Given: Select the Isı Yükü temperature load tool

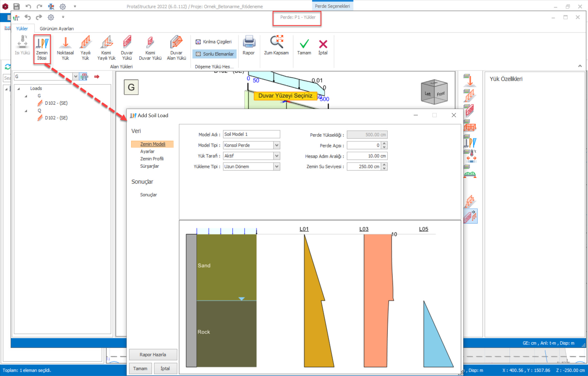Looking at the screenshot, I should pos(22,46).
